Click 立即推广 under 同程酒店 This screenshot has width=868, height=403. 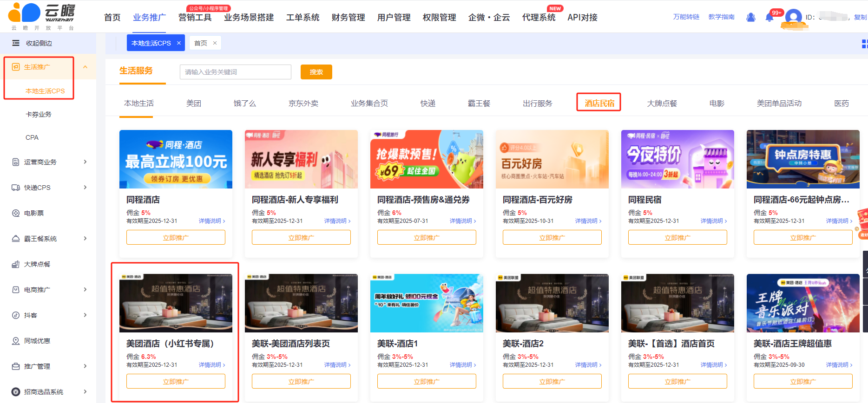click(x=176, y=238)
